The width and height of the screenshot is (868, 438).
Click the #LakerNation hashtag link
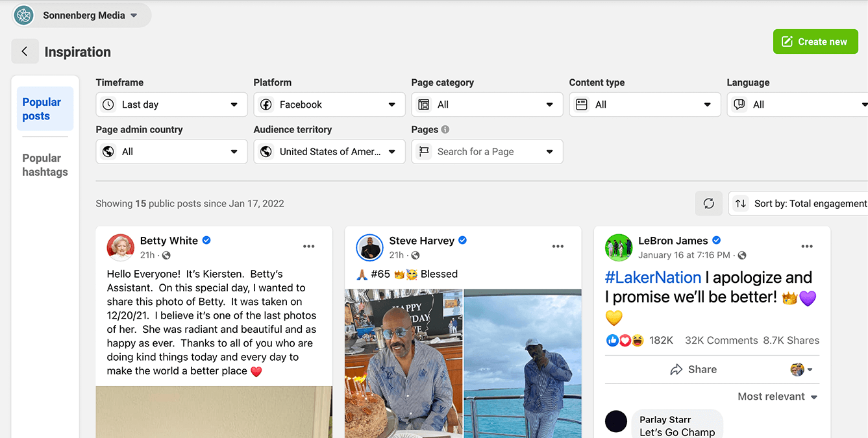[x=653, y=278]
